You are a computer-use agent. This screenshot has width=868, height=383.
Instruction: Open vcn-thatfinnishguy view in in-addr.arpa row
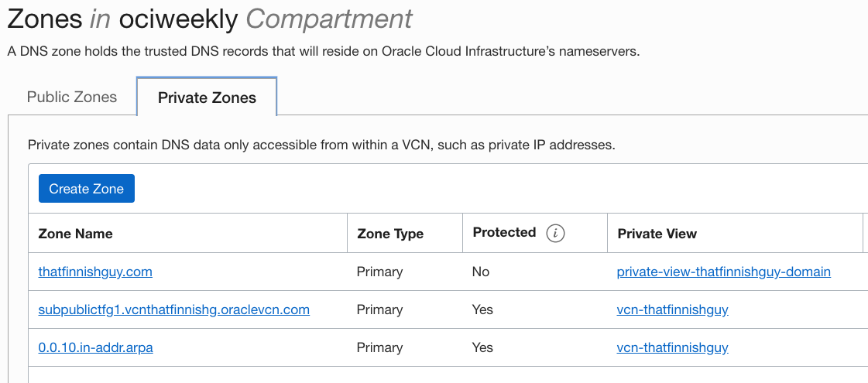[x=673, y=347]
